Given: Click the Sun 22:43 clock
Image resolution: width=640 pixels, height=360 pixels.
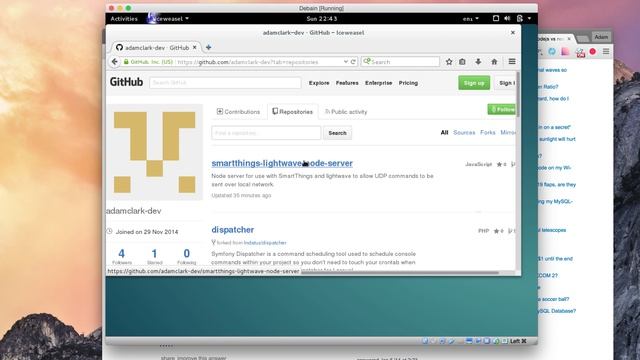Looking at the screenshot, I should (x=322, y=19).
